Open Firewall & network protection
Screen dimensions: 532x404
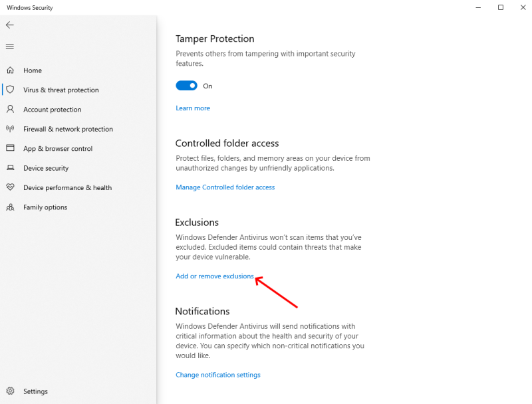click(68, 129)
